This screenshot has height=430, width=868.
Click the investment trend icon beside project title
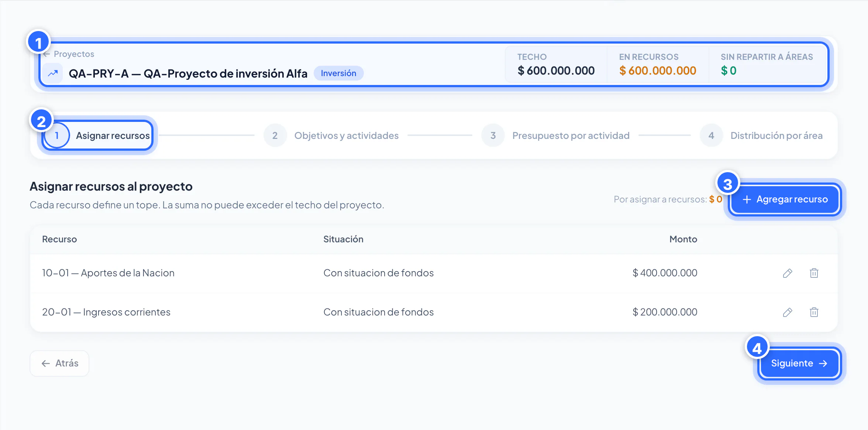point(53,73)
